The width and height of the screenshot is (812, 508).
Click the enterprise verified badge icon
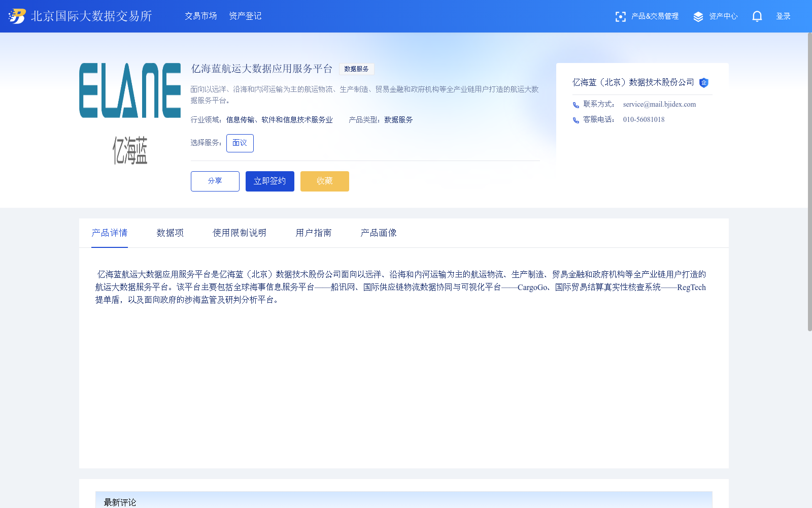coord(704,83)
